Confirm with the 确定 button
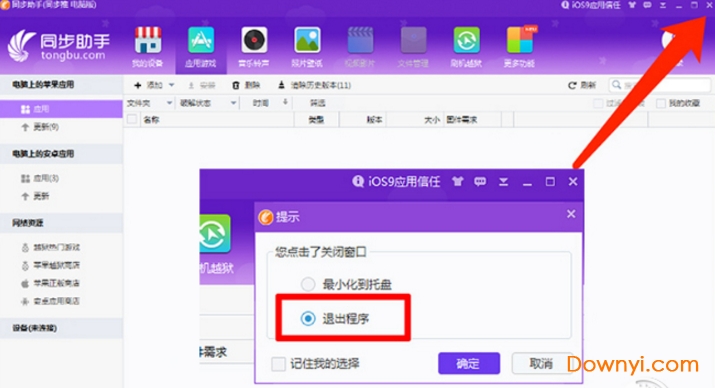715x388 pixels. coord(469,363)
